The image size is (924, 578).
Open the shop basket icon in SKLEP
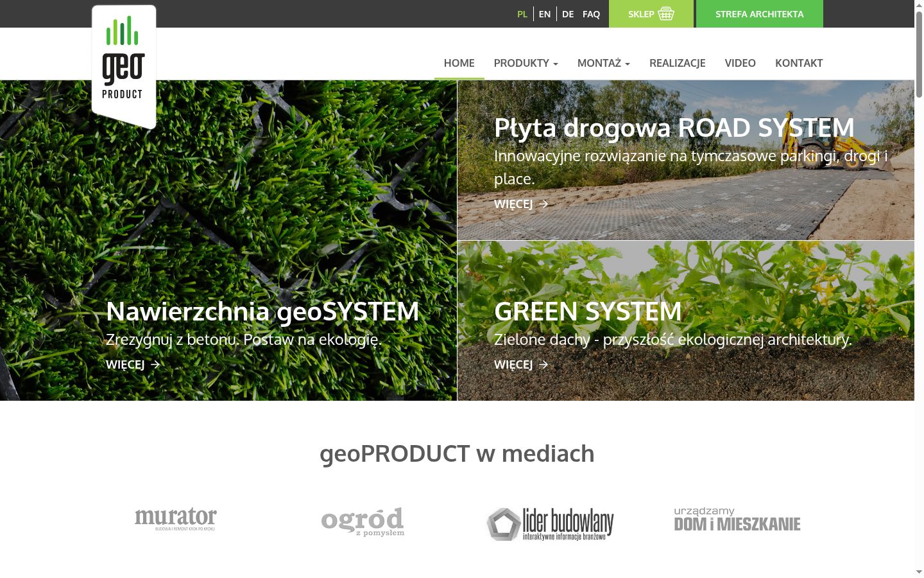666,13
